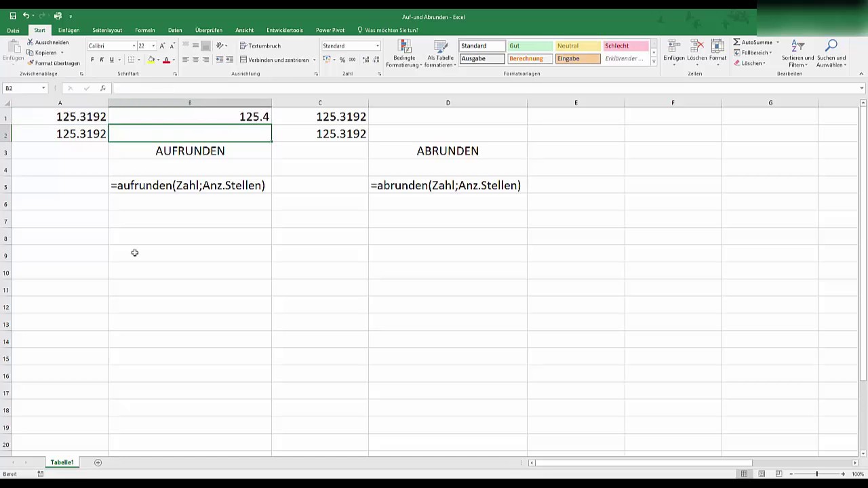
Task: Decrease font size with small A icon
Action: pos(172,45)
